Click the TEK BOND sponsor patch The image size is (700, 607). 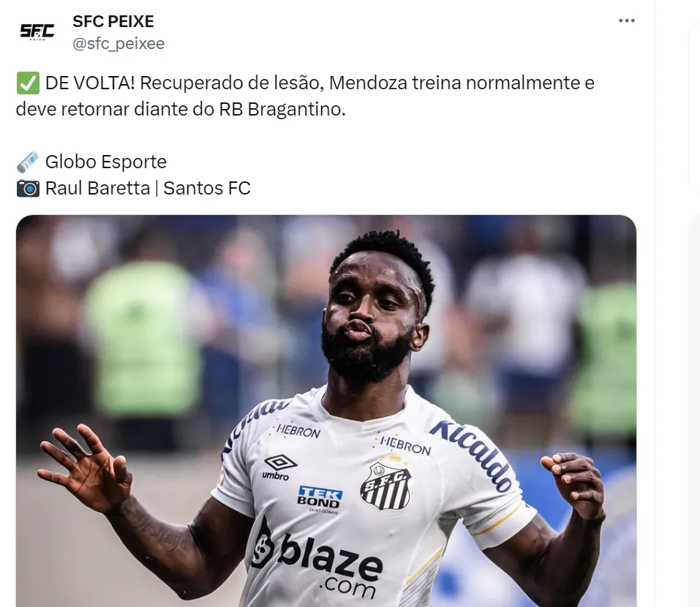coord(320,498)
